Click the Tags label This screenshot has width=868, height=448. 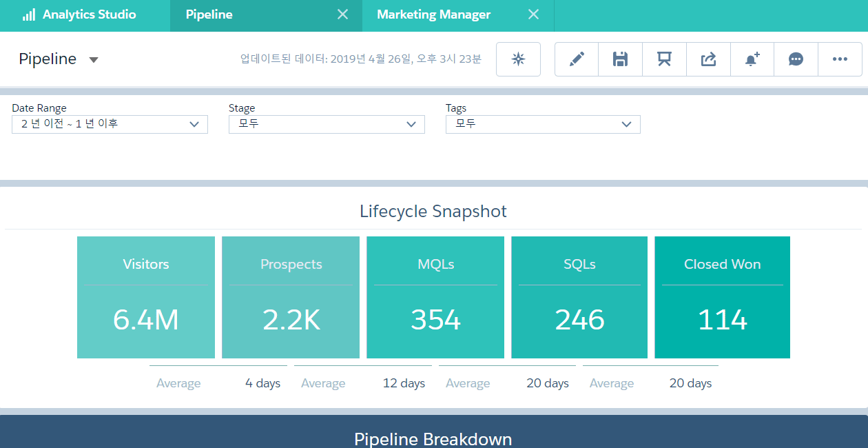[456, 108]
